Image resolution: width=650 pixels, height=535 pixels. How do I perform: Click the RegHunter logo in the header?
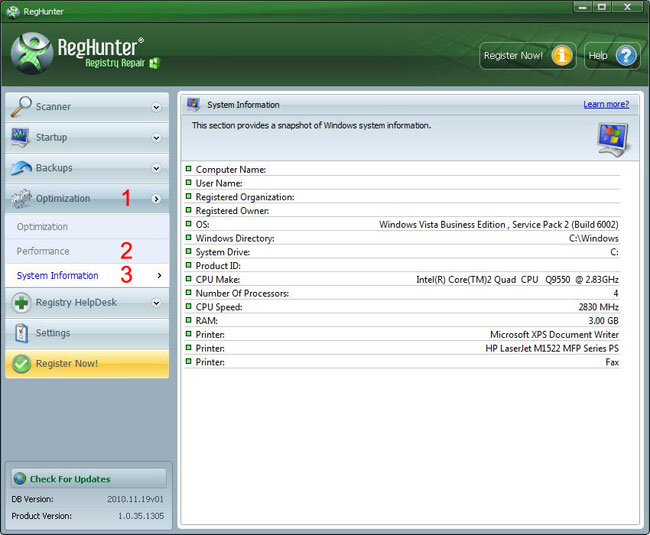coord(32,56)
